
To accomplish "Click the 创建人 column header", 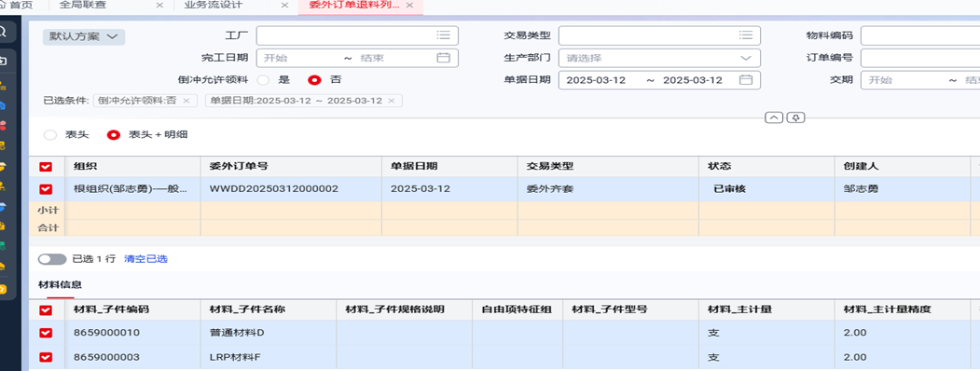I will [902, 167].
